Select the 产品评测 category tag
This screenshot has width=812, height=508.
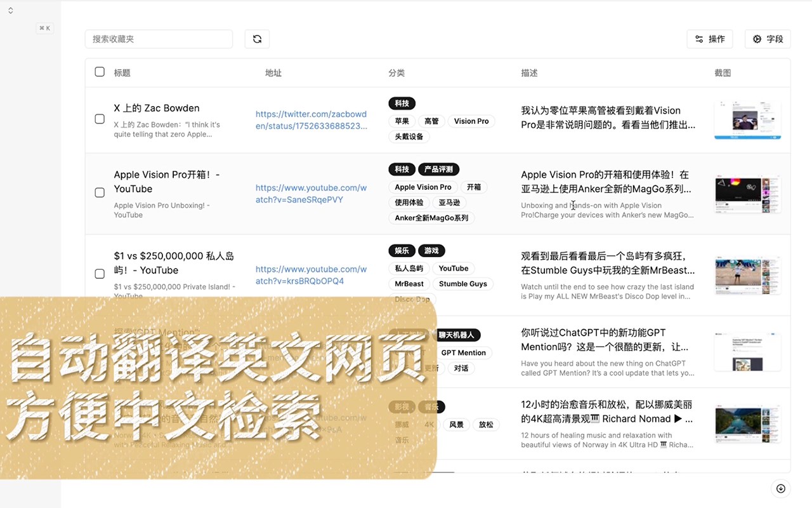(x=438, y=170)
